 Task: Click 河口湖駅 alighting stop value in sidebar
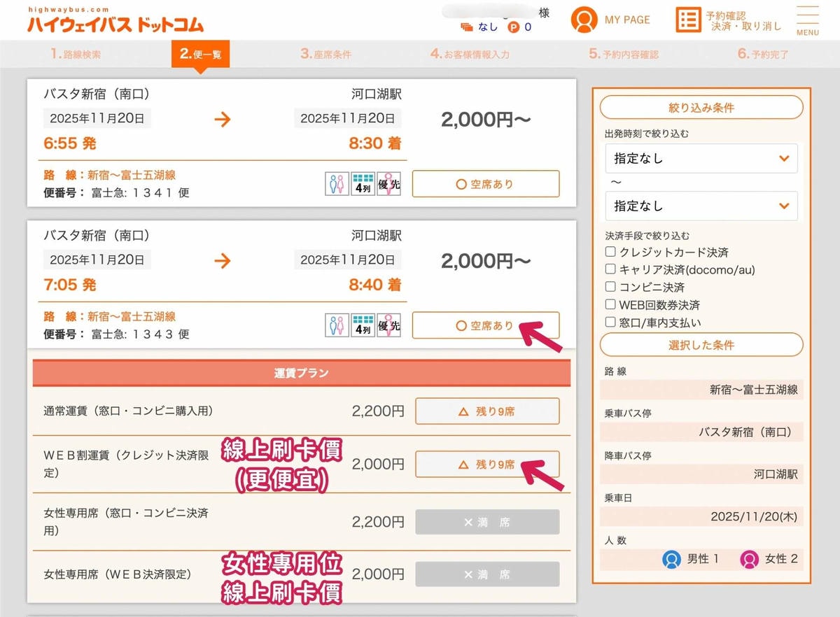[x=776, y=474]
